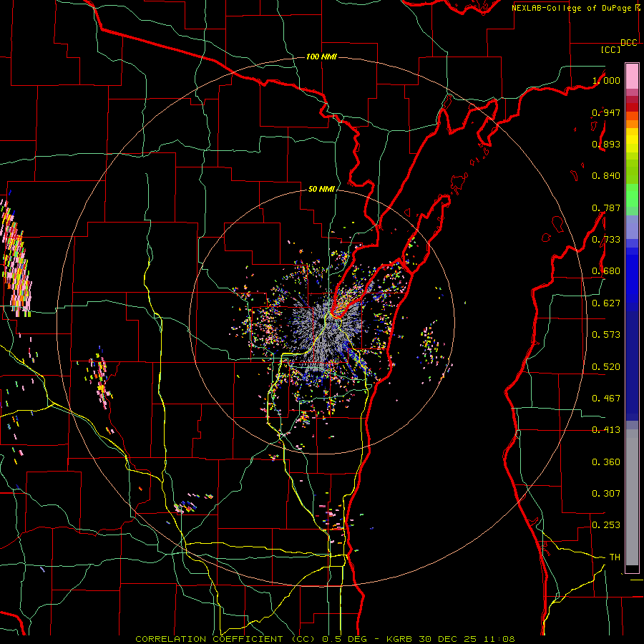Screen dimensions: 644x644
Task: Click the 0.413 scale value
Action: pos(606,430)
